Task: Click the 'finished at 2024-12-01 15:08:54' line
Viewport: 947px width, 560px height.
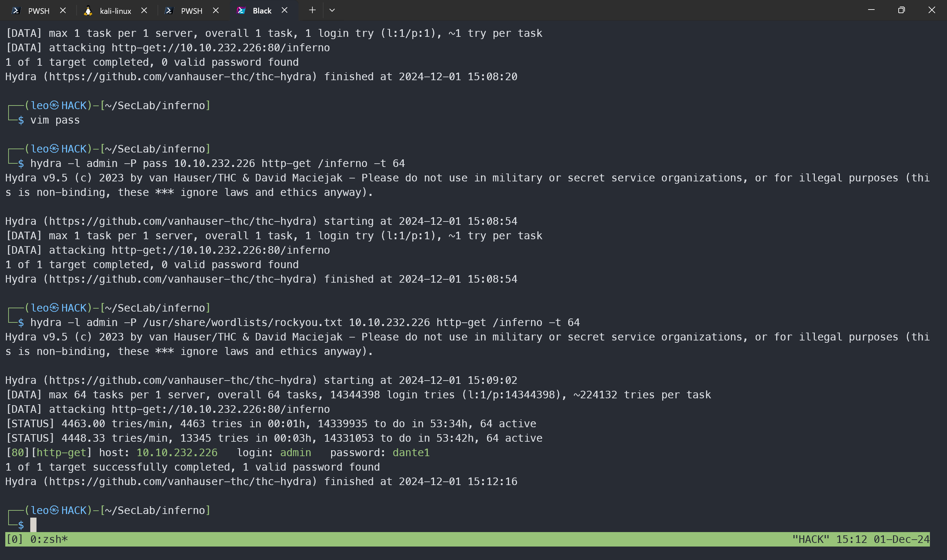Action: [261, 279]
